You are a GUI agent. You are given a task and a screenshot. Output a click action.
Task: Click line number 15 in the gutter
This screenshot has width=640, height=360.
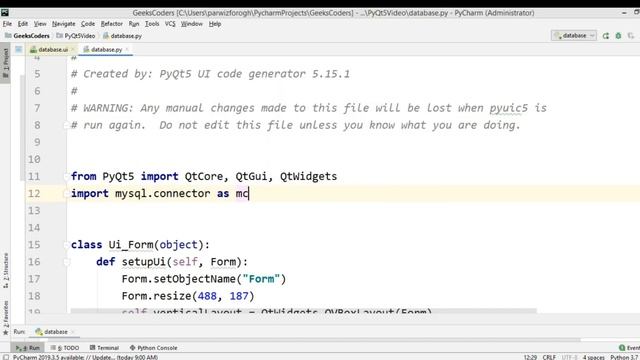click(34, 245)
